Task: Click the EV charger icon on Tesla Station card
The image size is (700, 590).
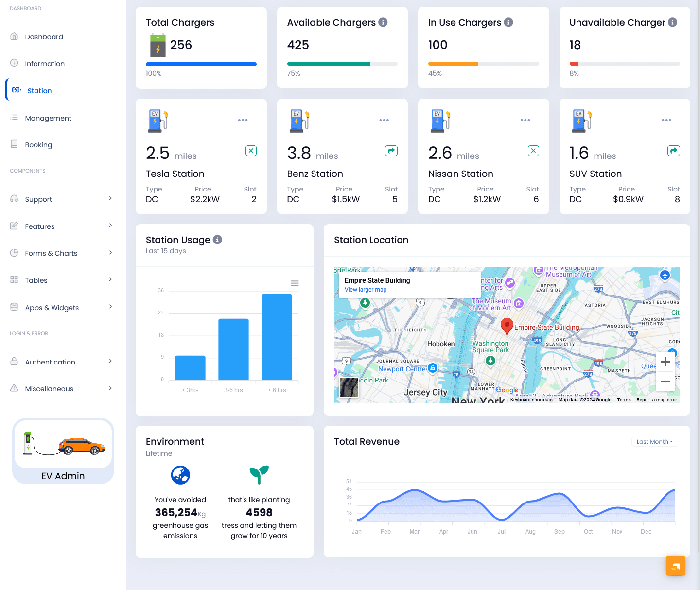Action: click(x=158, y=121)
